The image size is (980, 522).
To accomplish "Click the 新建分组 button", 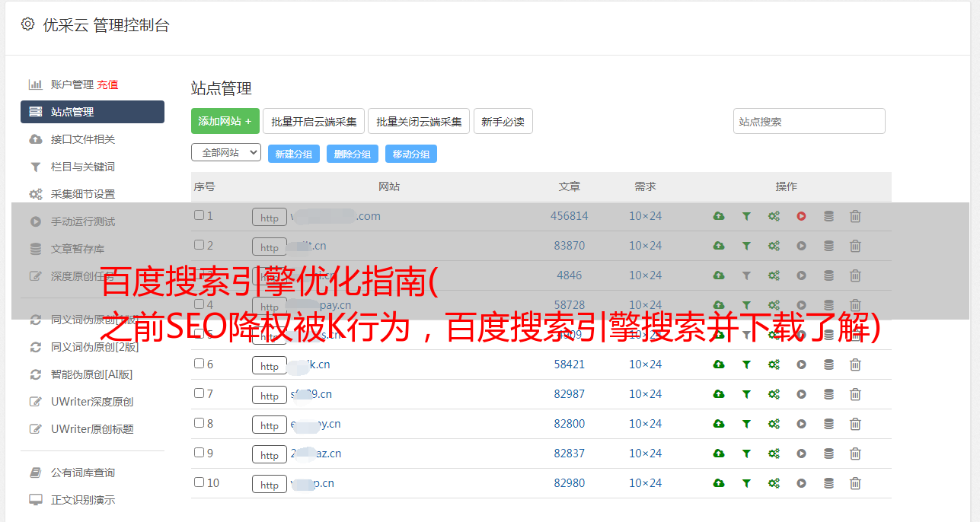I will point(294,154).
